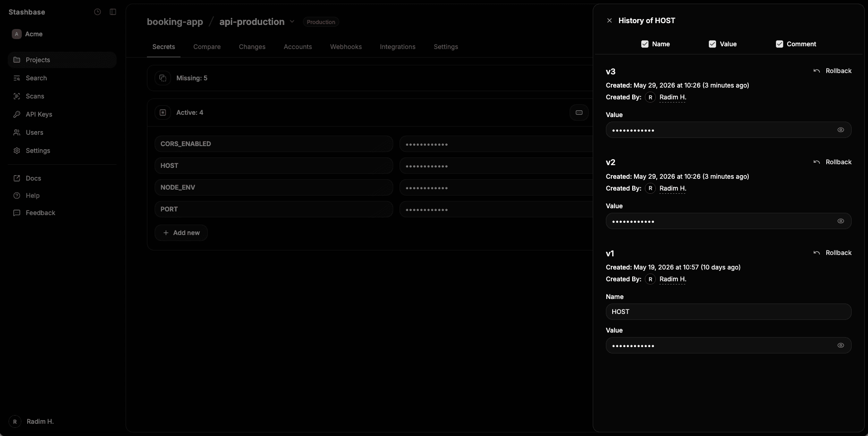Open the booking-app project breadcrumb

point(175,22)
